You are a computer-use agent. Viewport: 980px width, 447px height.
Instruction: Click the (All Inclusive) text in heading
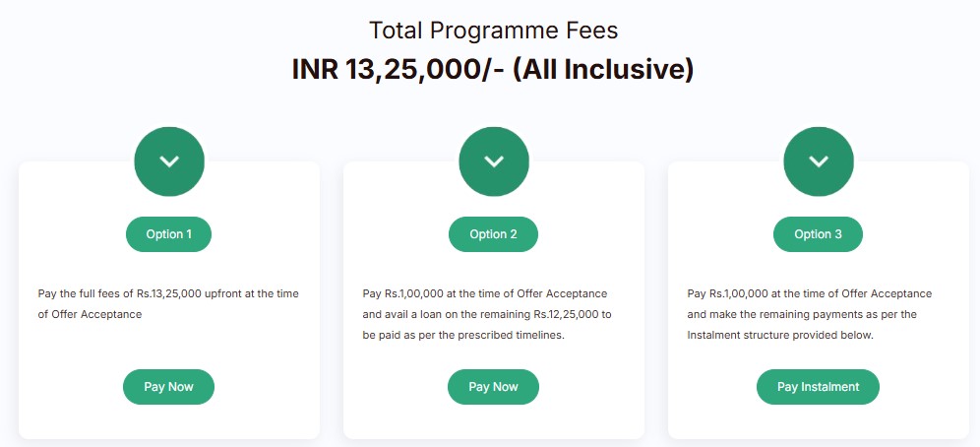coord(603,71)
